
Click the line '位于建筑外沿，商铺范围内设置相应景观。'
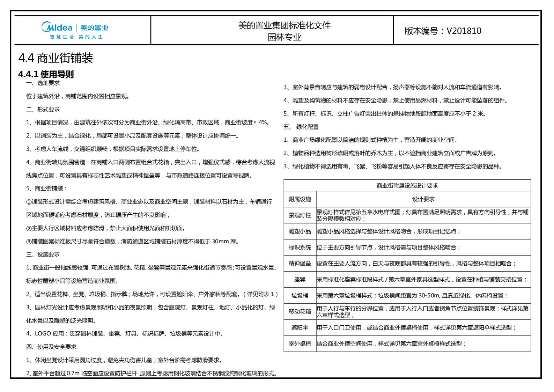[78, 96]
